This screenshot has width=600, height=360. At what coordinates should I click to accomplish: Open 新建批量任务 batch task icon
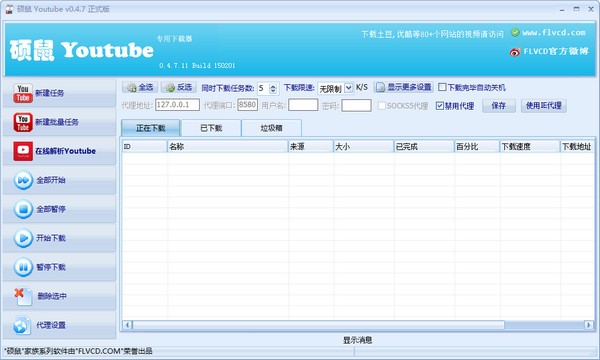[x=23, y=122]
